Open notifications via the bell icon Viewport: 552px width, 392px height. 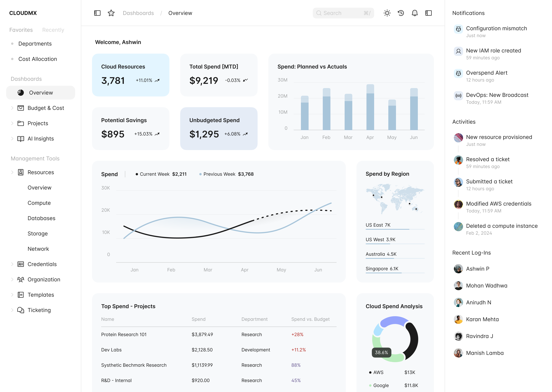[x=415, y=13]
